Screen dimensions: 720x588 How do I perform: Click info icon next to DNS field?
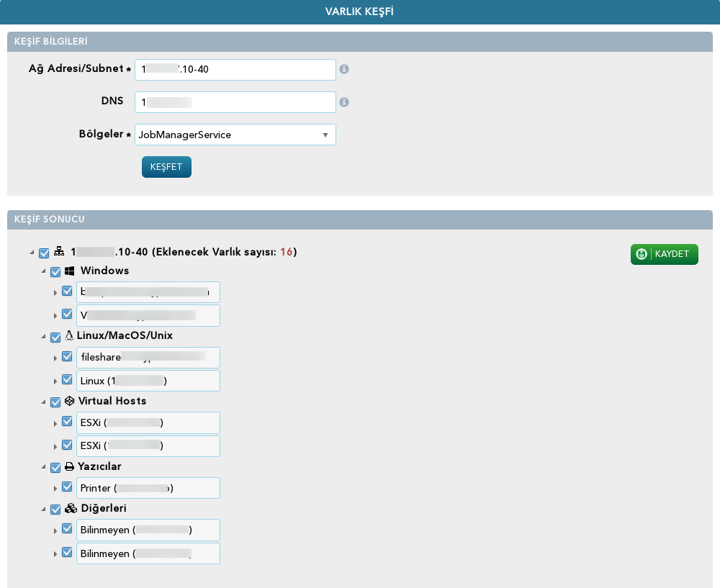tap(344, 102)
